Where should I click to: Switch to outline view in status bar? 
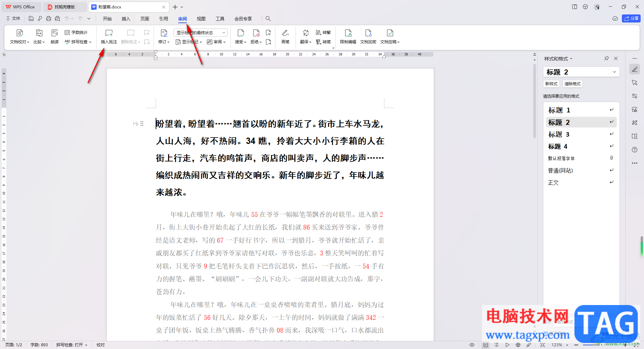[x=496, y=345]
